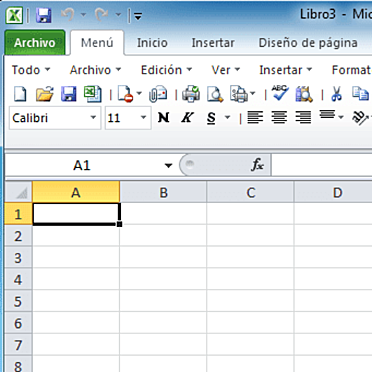Click the Copy icon
Screen dimensions: 372x372
click(360, 94)
